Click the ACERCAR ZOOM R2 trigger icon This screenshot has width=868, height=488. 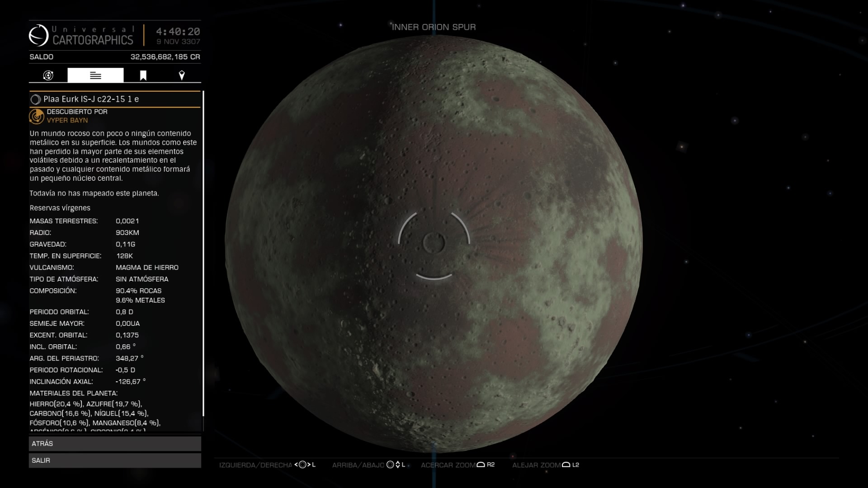(x=481, y=465)
